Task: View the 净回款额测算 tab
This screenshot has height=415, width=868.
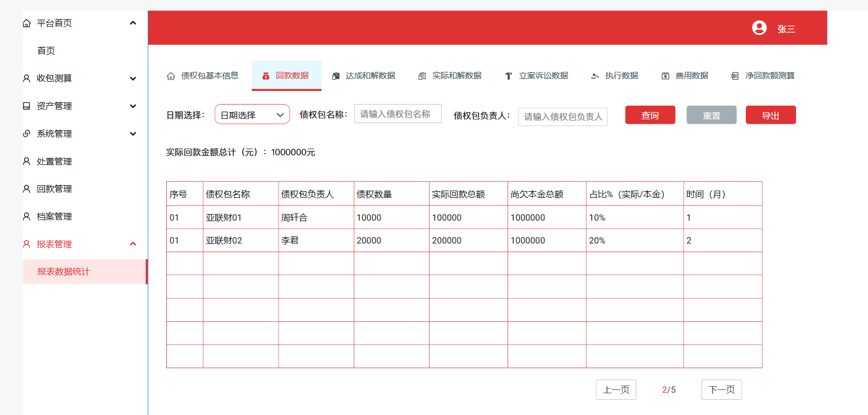Action: point(763,76)
